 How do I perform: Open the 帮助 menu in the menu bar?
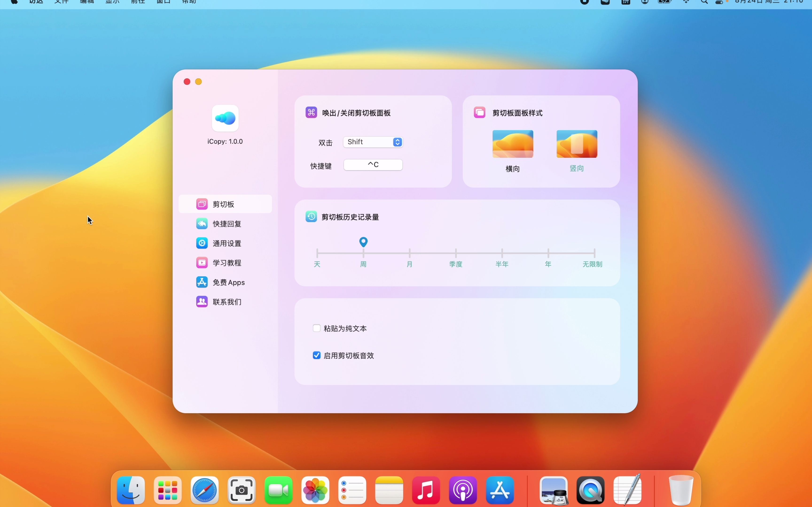click(189, 2)
